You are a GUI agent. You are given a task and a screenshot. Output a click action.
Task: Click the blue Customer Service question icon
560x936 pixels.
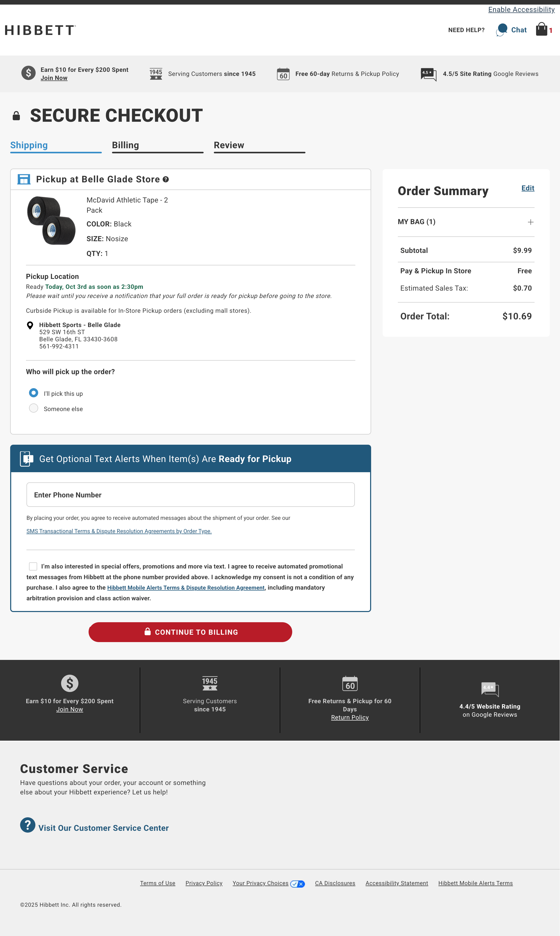(x=27, y=825)
